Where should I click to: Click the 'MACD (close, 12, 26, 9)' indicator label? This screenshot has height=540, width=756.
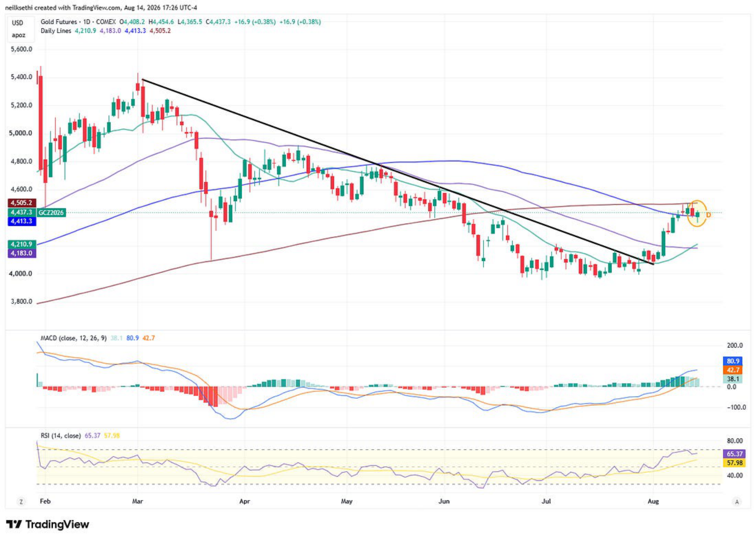[x=73, y=338]
